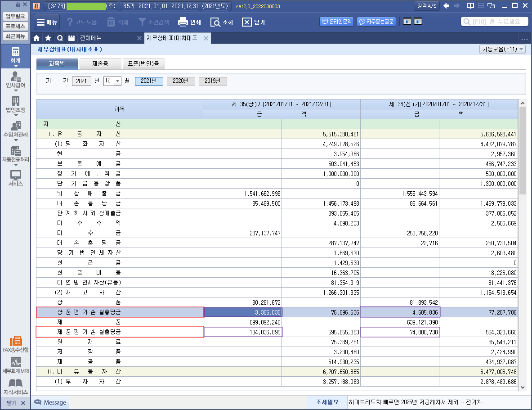
Task: Open the 세무회계MRI icon
Action: pyautogui.click(x=16, y=365)
